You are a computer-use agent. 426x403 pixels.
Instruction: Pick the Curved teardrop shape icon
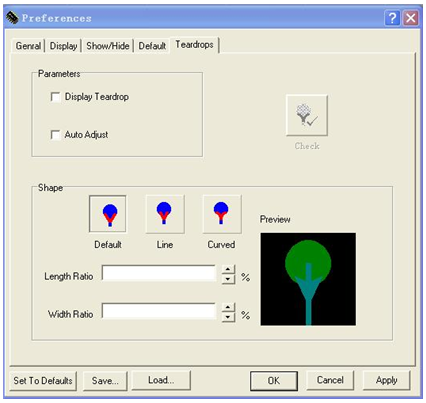[x=222, y=214]
